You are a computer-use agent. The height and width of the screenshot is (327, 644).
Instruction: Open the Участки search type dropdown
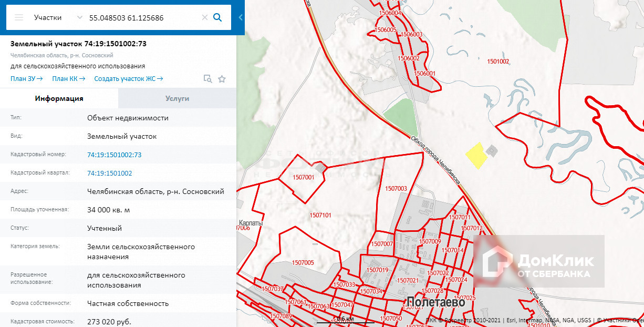[58, 17]
